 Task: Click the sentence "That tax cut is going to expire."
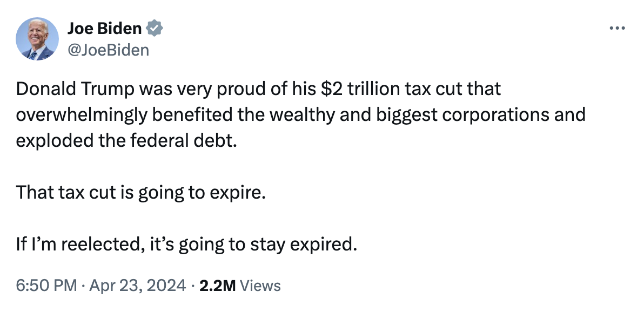point(141,192)
